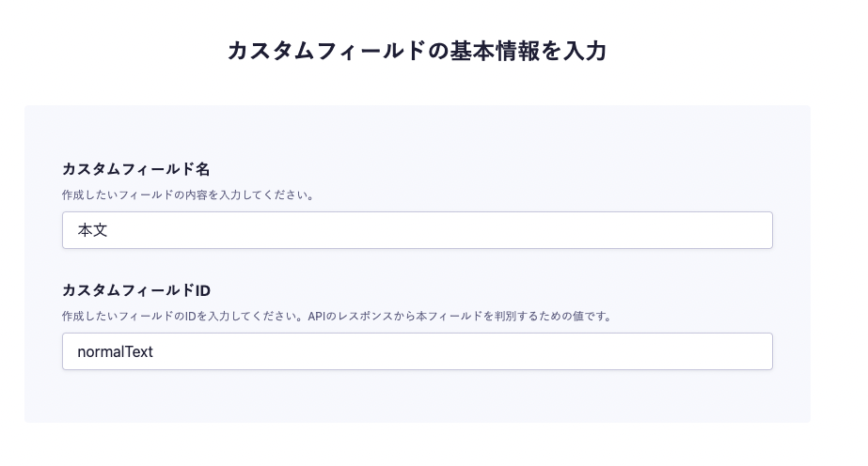
Task: Click the normalText value in the ID field
Action: click(x=115, y=351)
